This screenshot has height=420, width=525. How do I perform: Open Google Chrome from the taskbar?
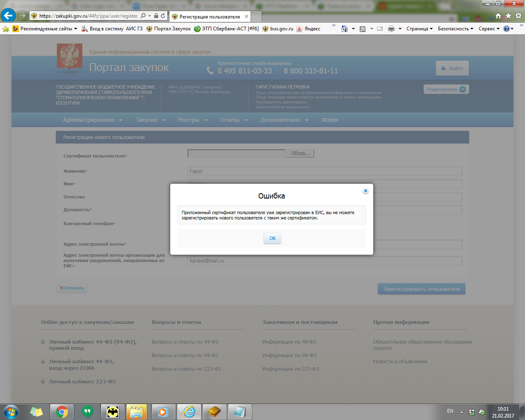pyautogui.click(x=62, y=412)
